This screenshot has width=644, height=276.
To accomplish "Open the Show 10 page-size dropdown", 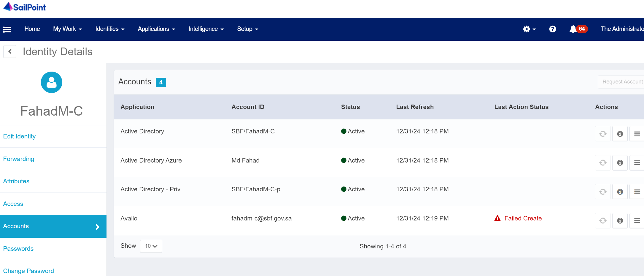I will 151,246.
